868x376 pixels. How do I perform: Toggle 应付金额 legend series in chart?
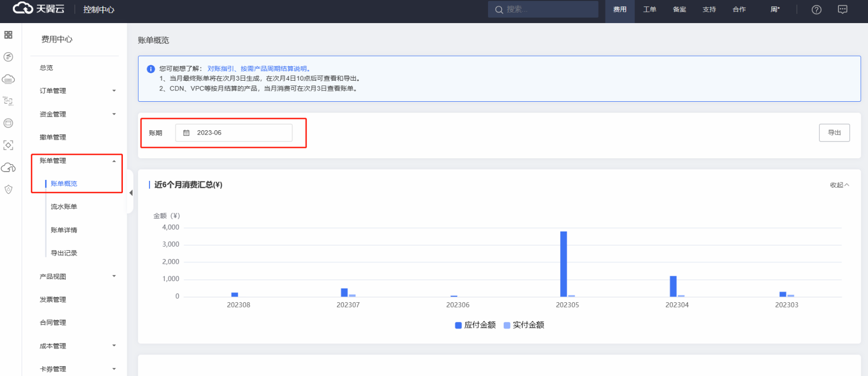click(x=475, y=325)
